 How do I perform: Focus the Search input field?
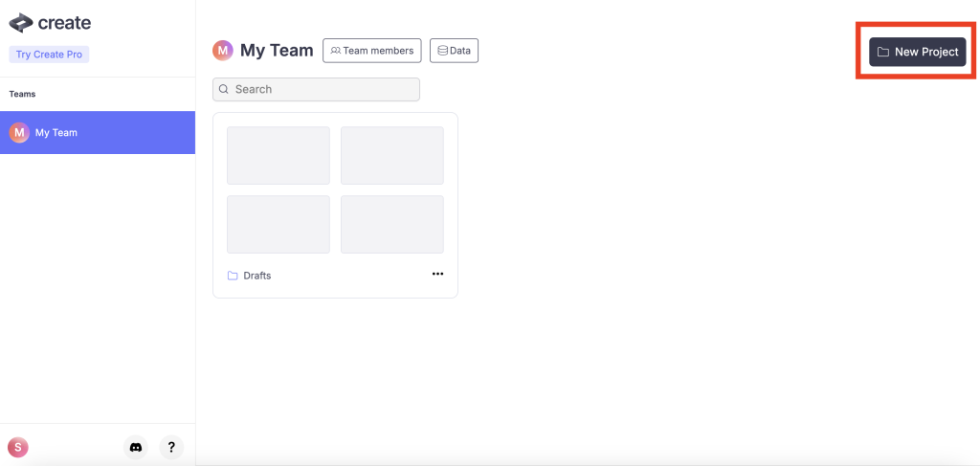tap(323, 89)
